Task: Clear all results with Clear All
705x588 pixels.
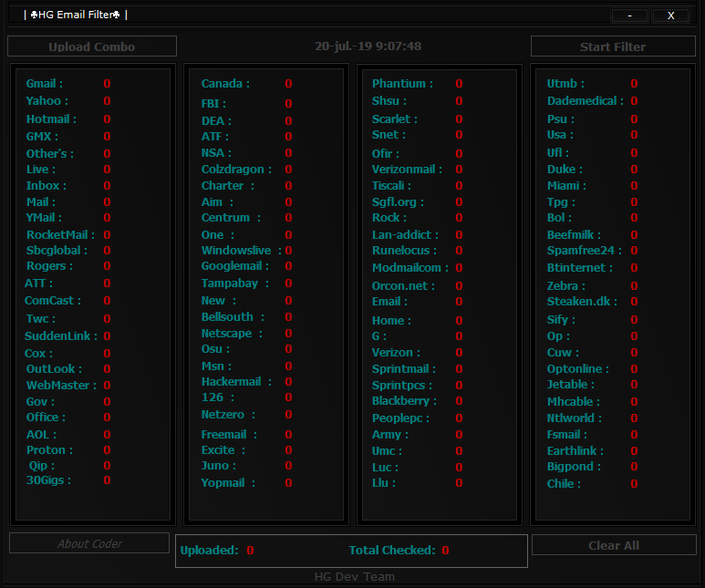Action: [x=614, y=545]
